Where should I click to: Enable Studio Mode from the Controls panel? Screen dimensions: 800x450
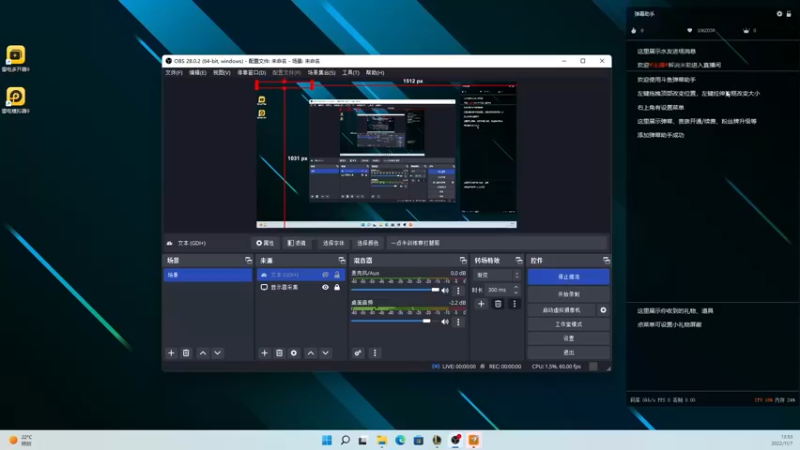point(568,324)
